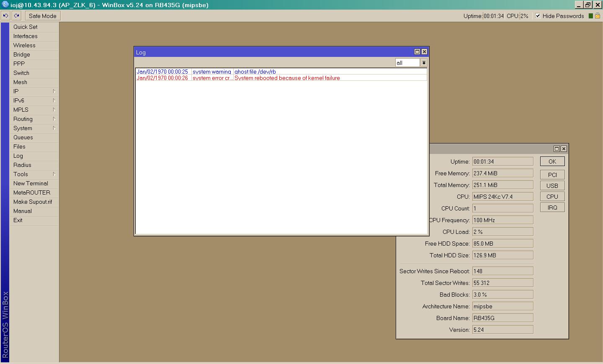Screen dimensions: 603x364
Task: Maximize the resource details window
Action: pos(557,149)
